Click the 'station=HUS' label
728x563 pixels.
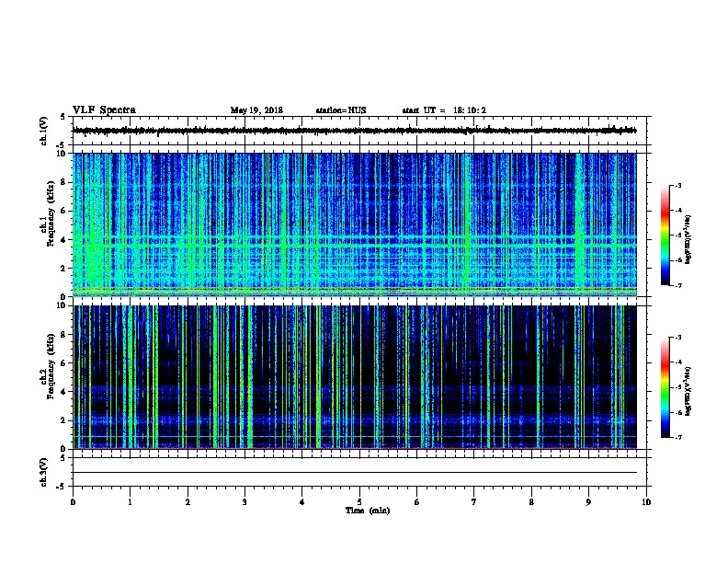(341, 110)
